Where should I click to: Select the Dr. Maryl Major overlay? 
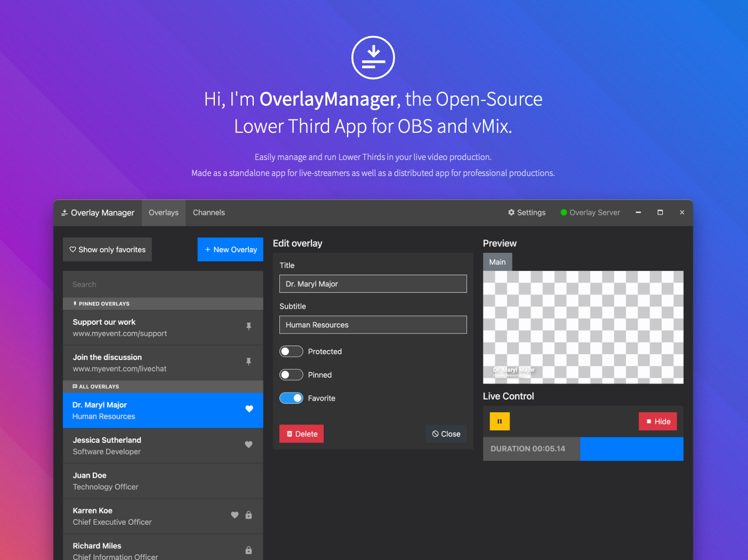[163, 411]
